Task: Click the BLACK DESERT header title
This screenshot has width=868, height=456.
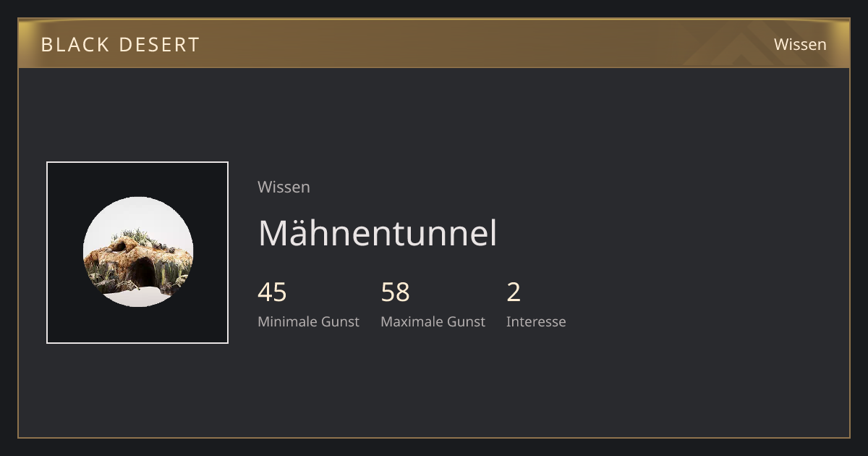Action: pyautogui.click(x=120, y=44)
